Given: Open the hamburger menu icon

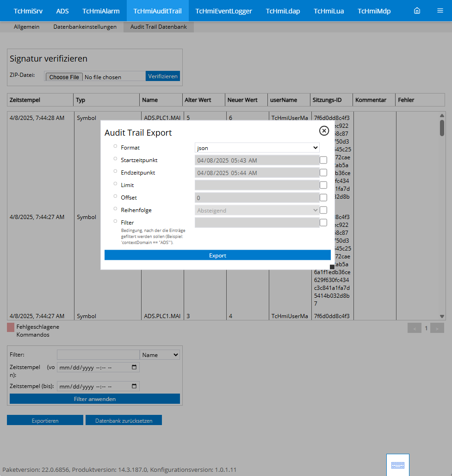Looking at the screenshot, I should tap(440, 11).
